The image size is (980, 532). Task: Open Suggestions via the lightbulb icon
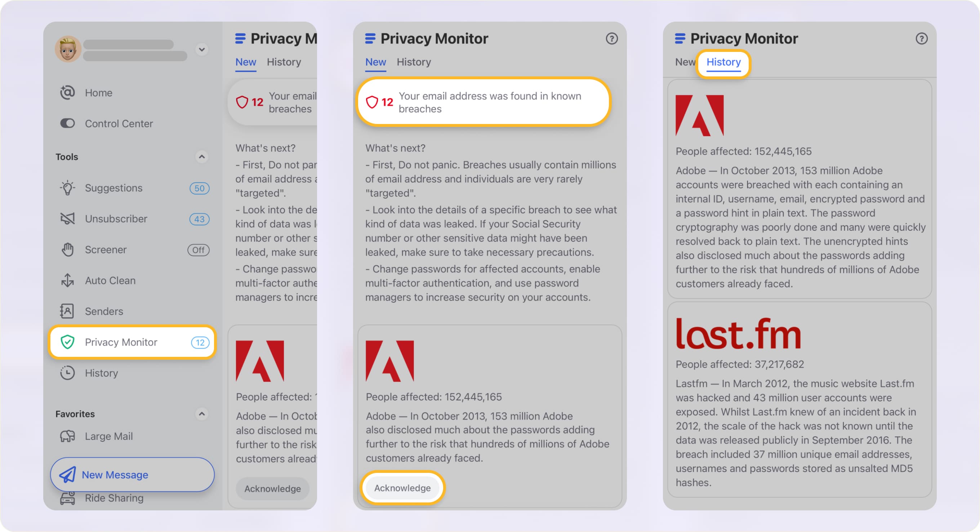[x=67, y=188]
